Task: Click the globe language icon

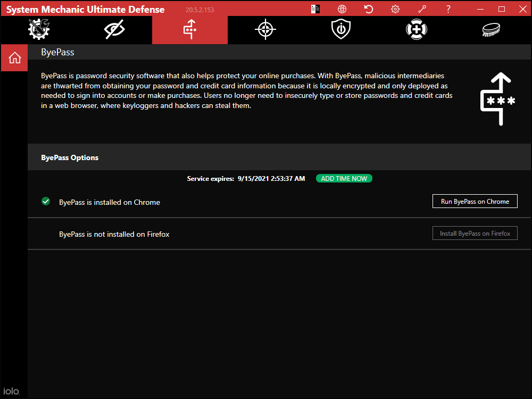Action: [342, 9]
